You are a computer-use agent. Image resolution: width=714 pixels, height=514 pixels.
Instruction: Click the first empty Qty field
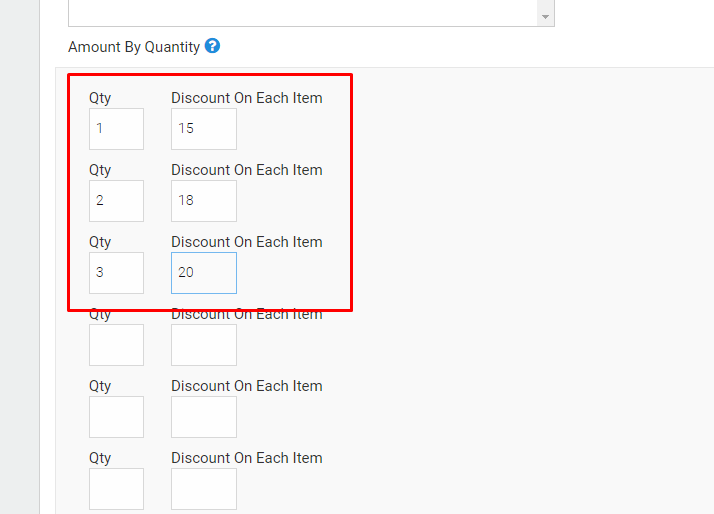tap(116, 345)
